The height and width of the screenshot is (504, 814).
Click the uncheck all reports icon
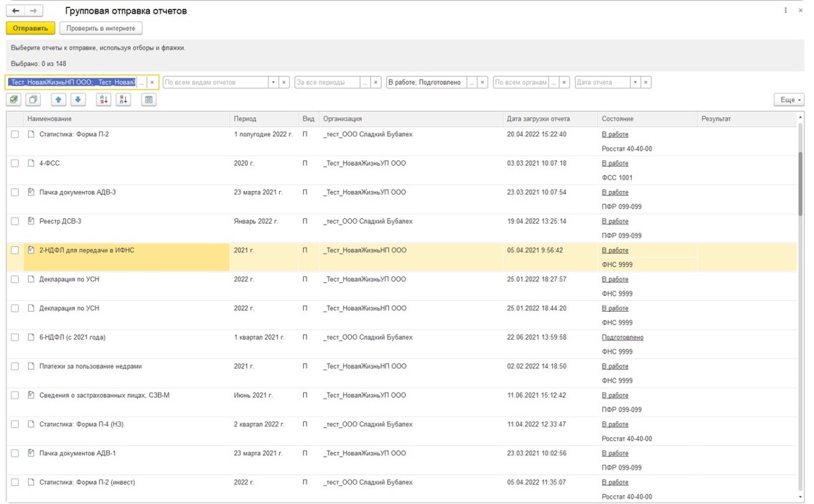34,100
